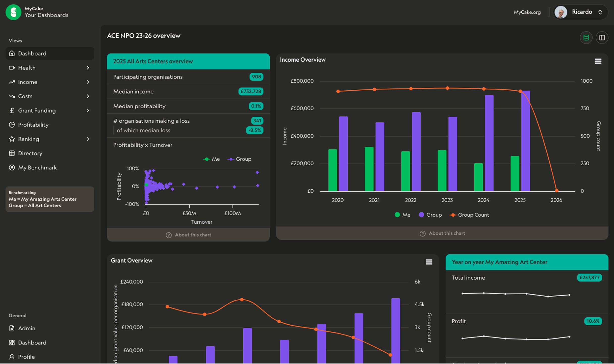The image size is (614, 364).
Task: Click the £257,877 total income badge
Action: (589, 278)
